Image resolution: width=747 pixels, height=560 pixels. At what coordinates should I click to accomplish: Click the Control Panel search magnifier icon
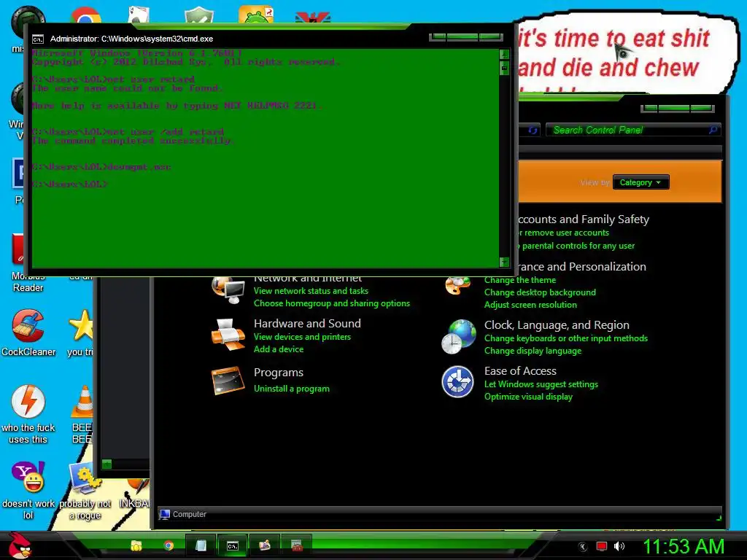tap(713, 130)
